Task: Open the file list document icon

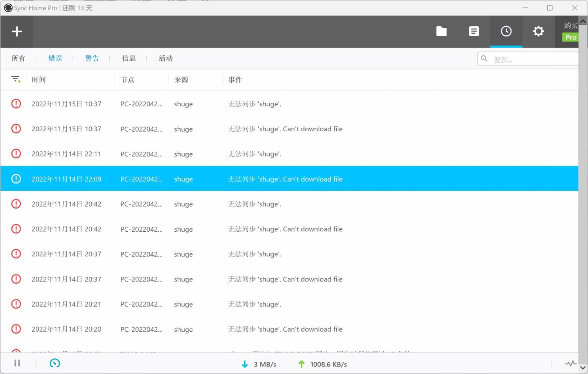Action: pos(474,31)
